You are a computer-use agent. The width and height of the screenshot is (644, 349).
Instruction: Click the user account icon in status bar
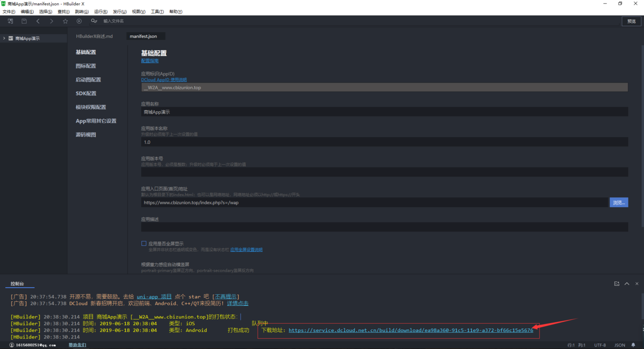point(12,345)
